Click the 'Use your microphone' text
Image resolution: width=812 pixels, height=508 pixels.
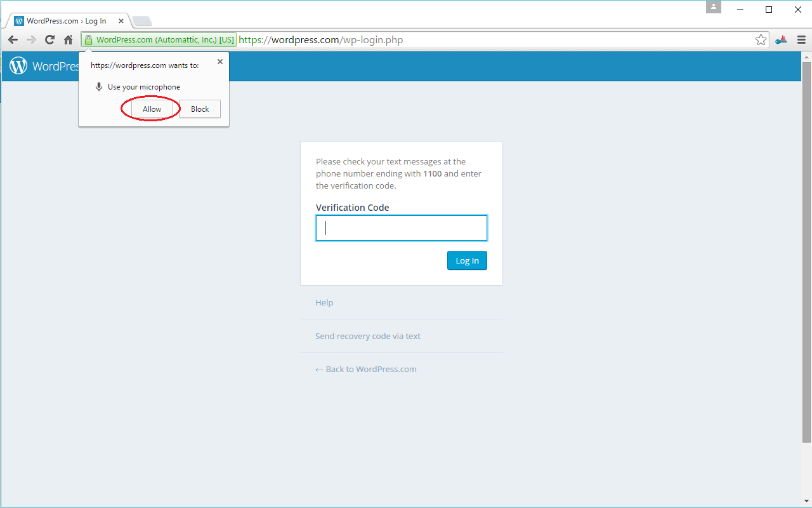[x=144, y=87]
